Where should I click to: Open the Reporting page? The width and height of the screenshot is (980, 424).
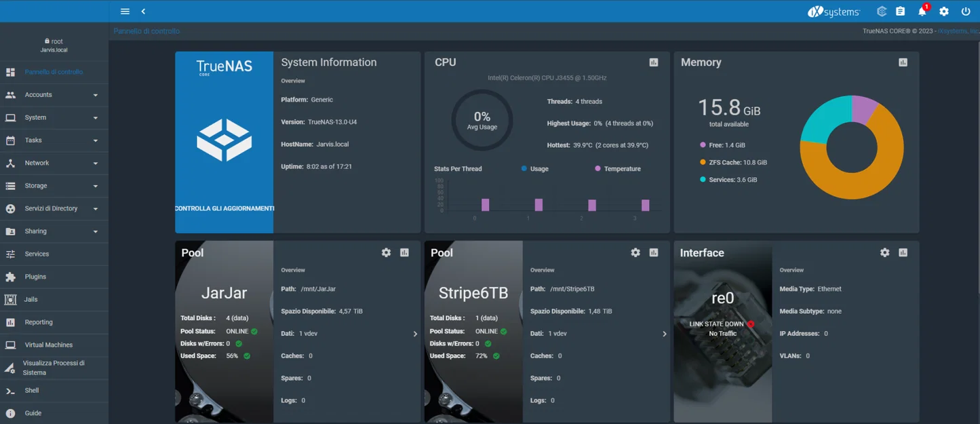point(54,322)
